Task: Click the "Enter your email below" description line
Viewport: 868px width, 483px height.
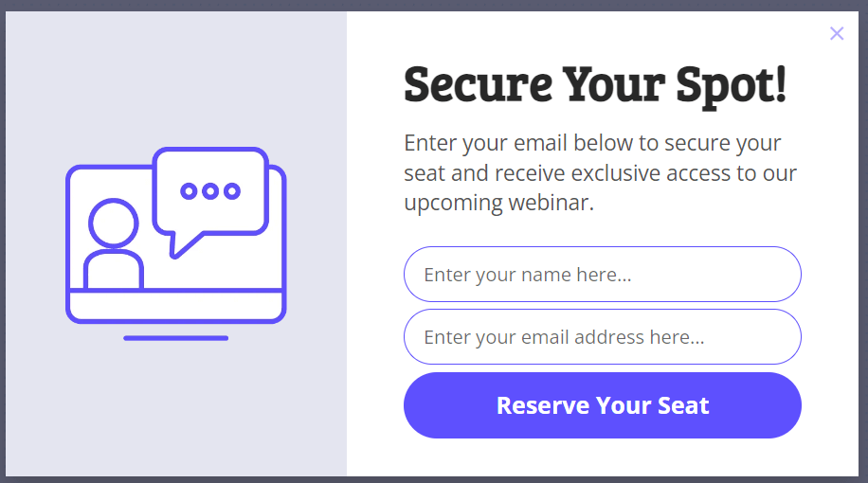Action: pyautogui.click(x=592, y=144)
